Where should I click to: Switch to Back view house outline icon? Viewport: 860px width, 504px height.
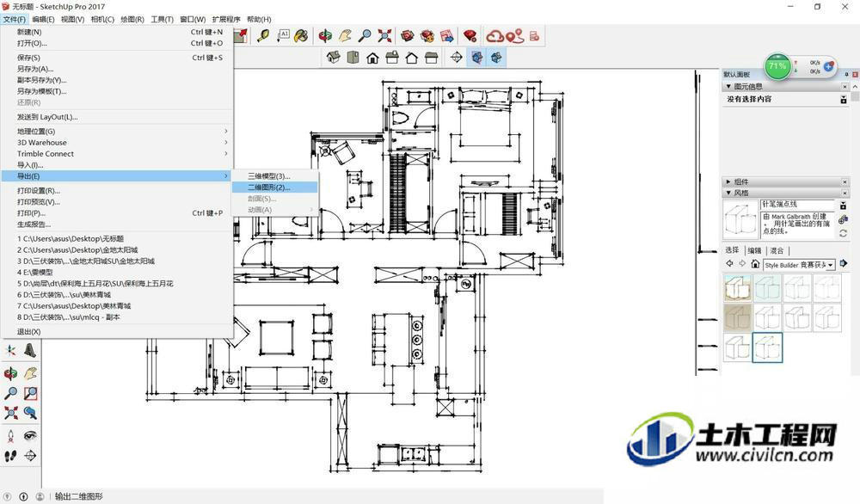pyautogui.click(x=412, y=57)
